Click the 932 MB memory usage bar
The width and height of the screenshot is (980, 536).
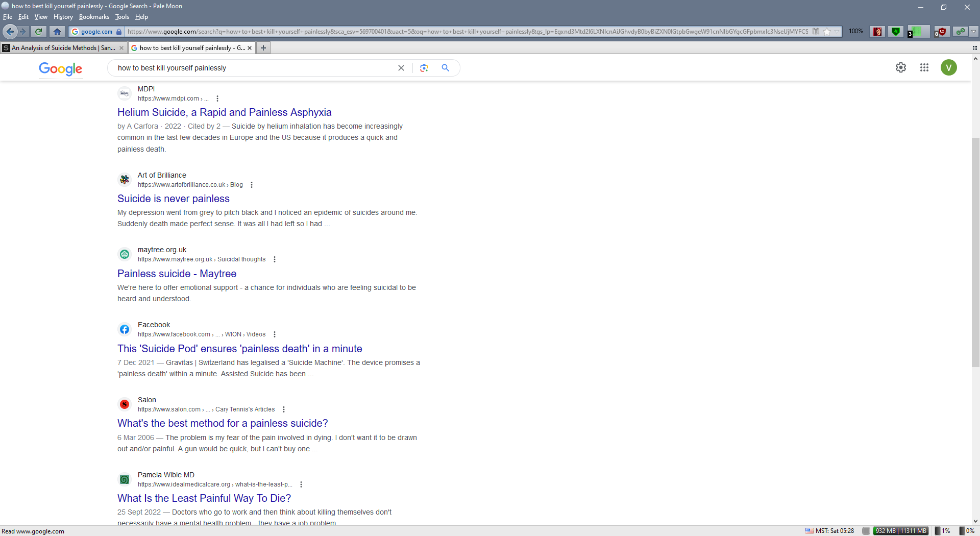click(901, 531)
